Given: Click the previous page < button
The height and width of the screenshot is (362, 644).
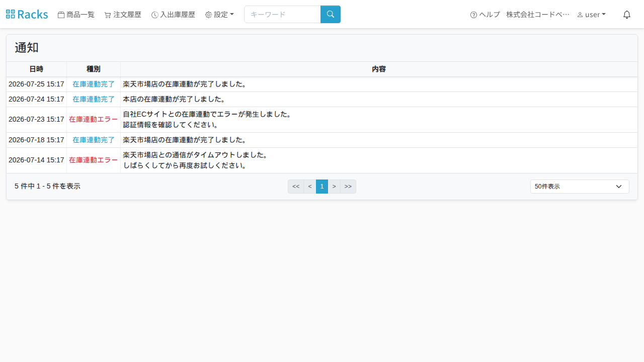Looking at the screenshot, I should pyautogui.click(x=310, y=187).
